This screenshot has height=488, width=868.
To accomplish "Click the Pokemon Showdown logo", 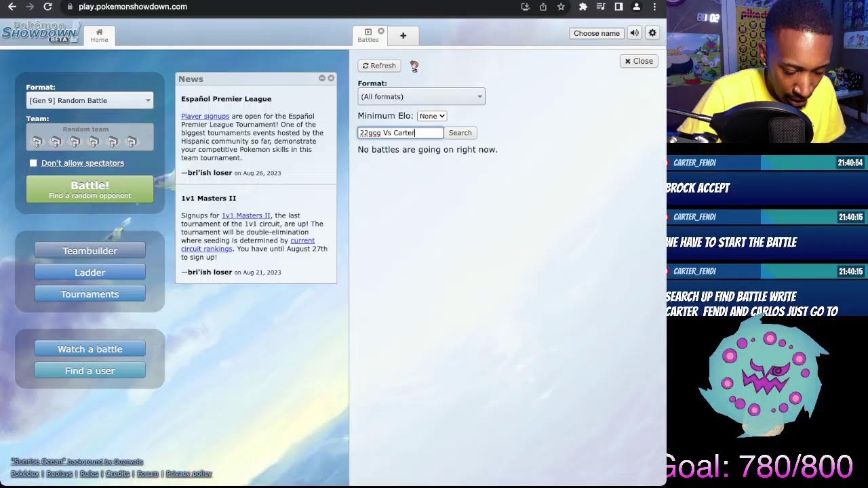I will point(41,32).
